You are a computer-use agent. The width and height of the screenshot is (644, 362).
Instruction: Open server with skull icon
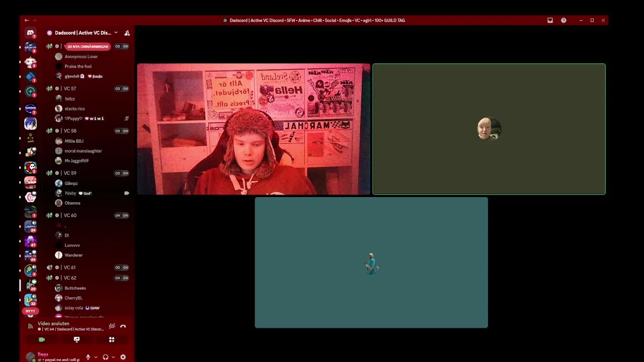pos(31,167)
